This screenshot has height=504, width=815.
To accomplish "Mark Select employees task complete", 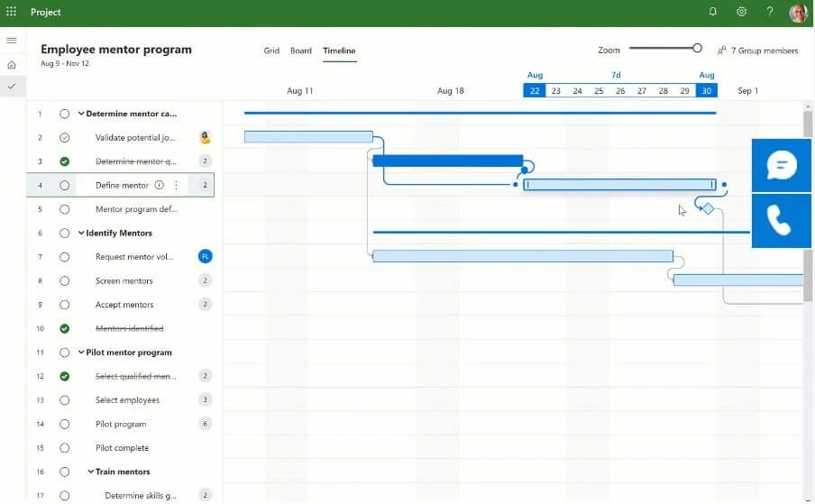I will tap(64, 400).
